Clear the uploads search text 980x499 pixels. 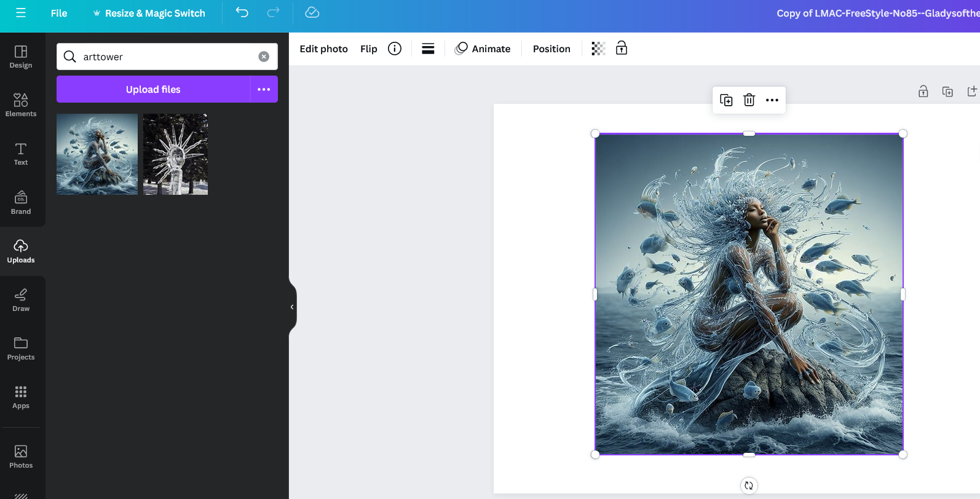click(x=264, y=57)
